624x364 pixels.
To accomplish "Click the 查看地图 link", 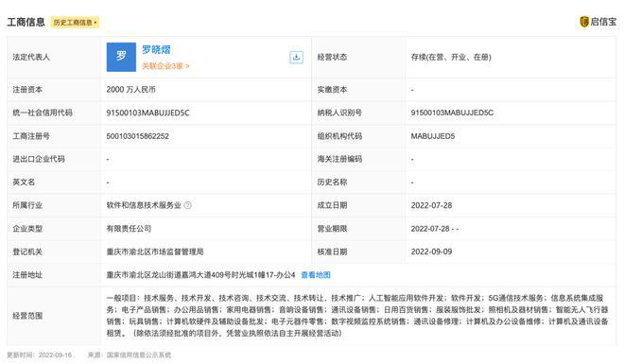I will (316, 275).
